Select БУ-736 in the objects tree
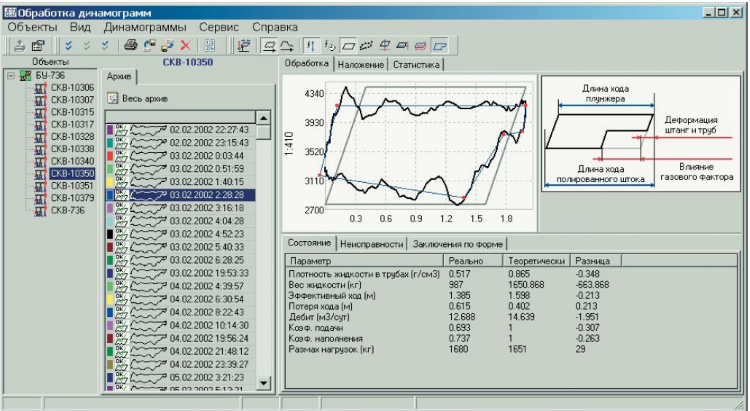 pyautogui.click(x=50, y=76)
